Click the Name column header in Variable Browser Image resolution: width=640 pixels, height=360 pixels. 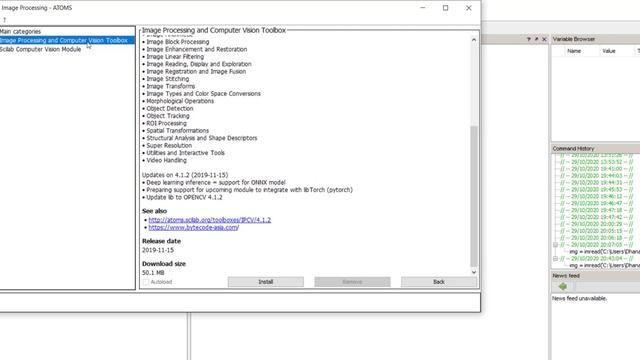point(574,51)
